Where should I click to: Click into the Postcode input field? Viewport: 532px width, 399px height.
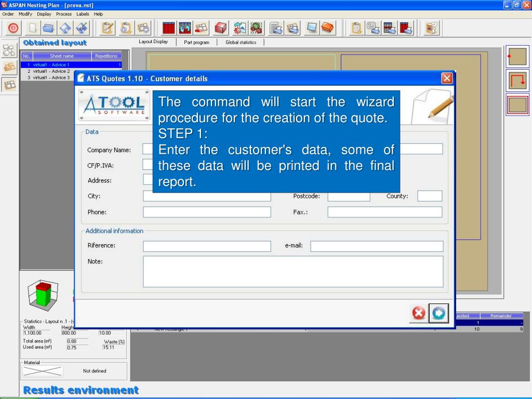pyautogui.click(x=349, y=196)
